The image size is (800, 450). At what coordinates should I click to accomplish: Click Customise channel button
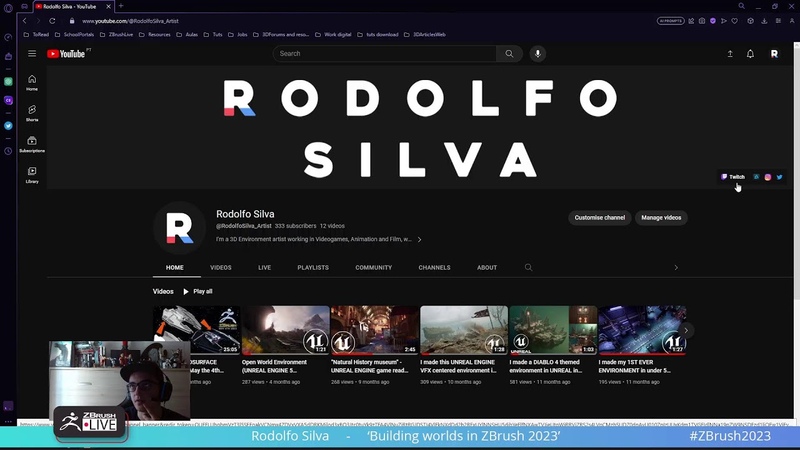pos(599,217)
